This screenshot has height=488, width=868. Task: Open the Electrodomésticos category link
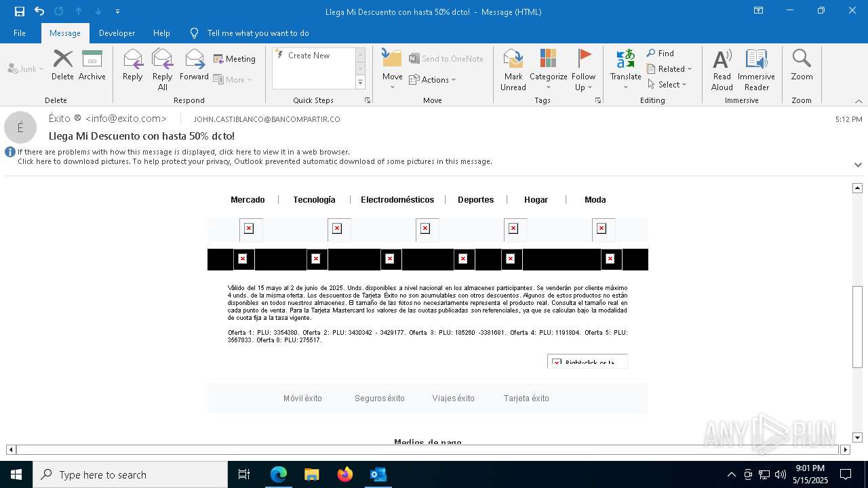pyautogui.click(x=397, y=199)
